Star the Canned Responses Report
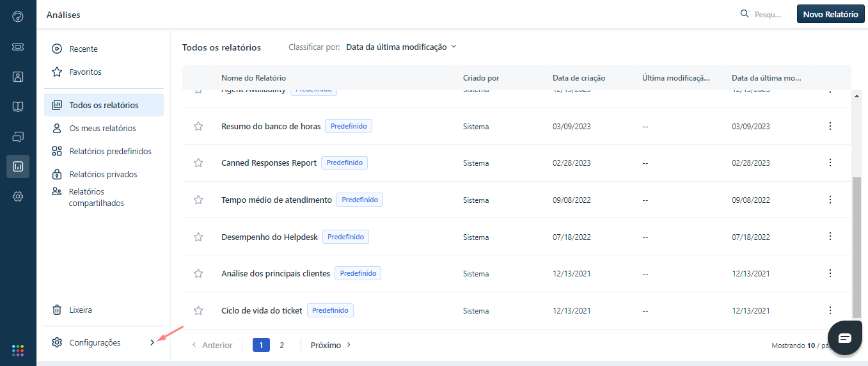 (198, 163)
